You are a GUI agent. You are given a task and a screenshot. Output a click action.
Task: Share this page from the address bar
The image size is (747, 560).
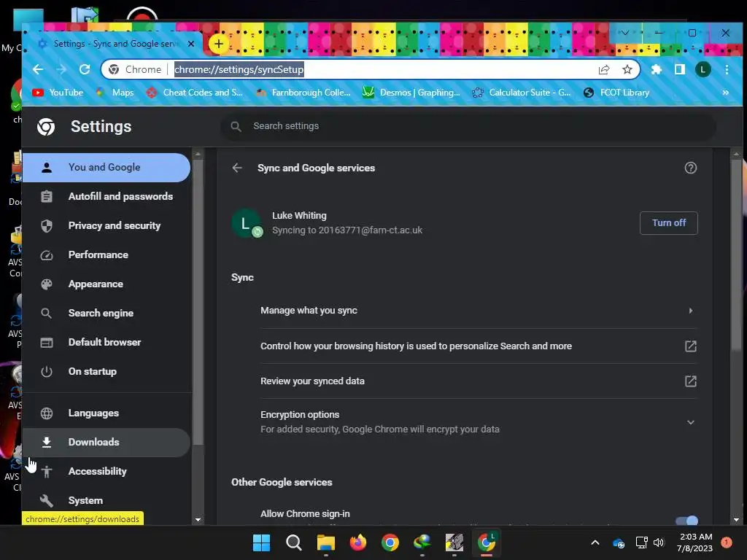603,69
